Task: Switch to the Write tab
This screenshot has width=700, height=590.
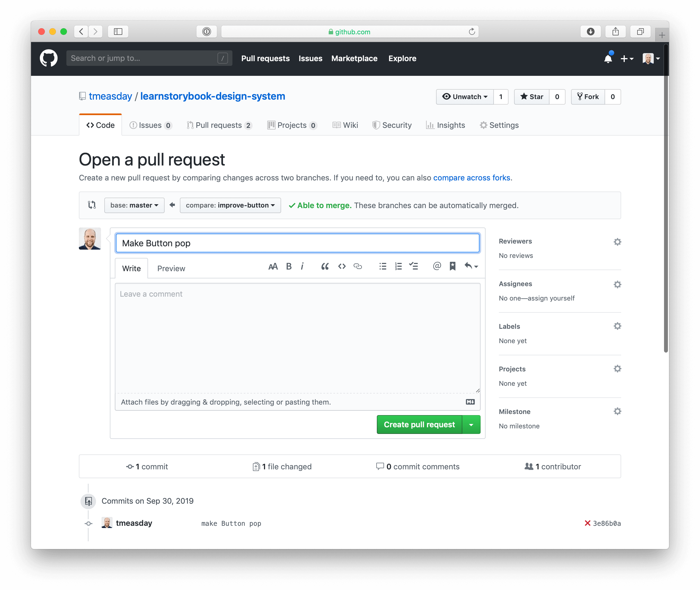Action: (x=131, y=268)
